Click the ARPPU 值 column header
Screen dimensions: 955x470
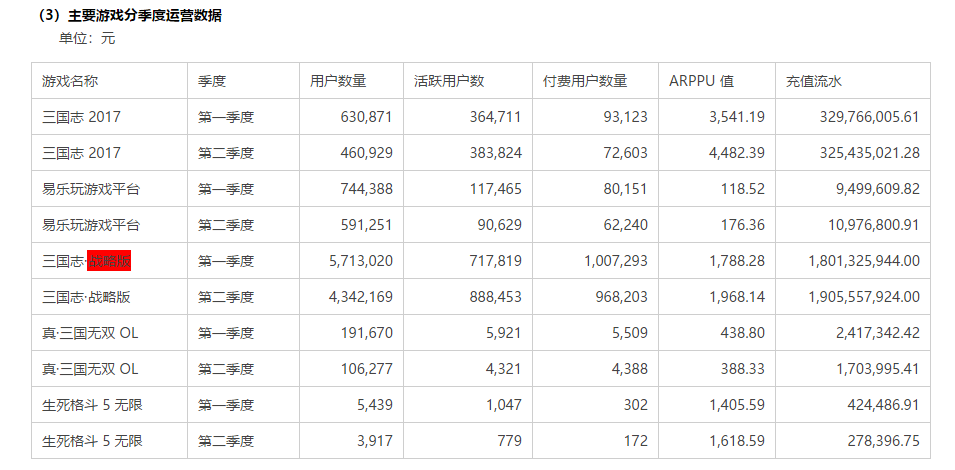click(x=701, y=81)
